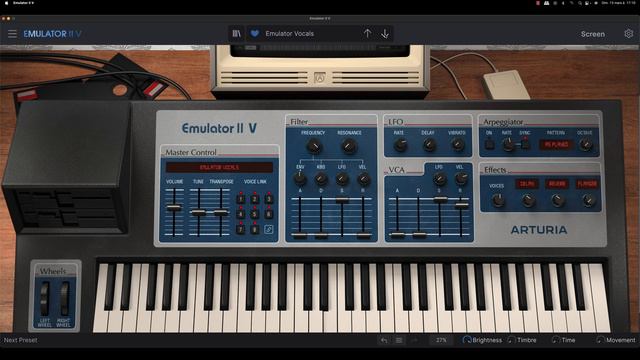Click the EMULATOR II V logo text
This screenshot has width=640, height=360.
pyautogui.click(x=52, y=33)
